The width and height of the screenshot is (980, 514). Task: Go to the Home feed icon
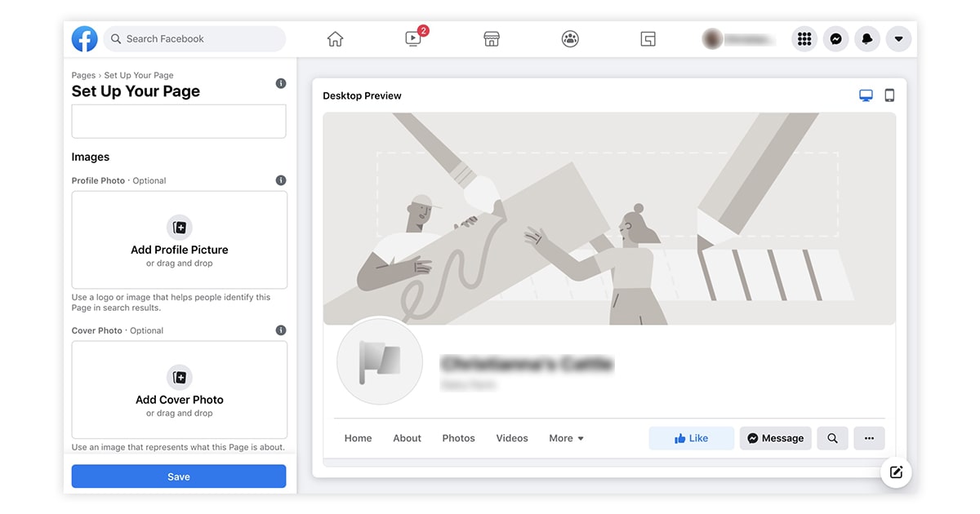pos(335,39)
